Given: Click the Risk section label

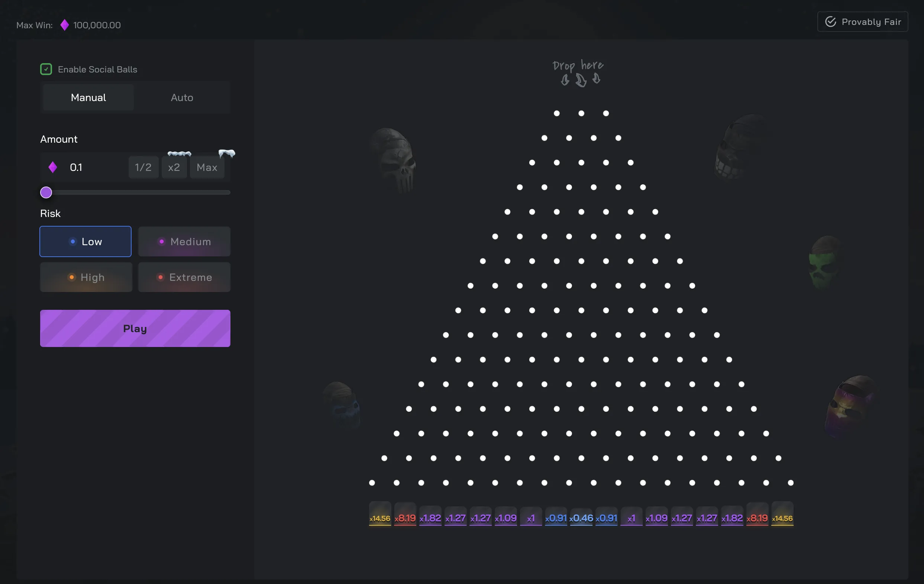Looking at the screenshot, I should (x=50, y=214).
